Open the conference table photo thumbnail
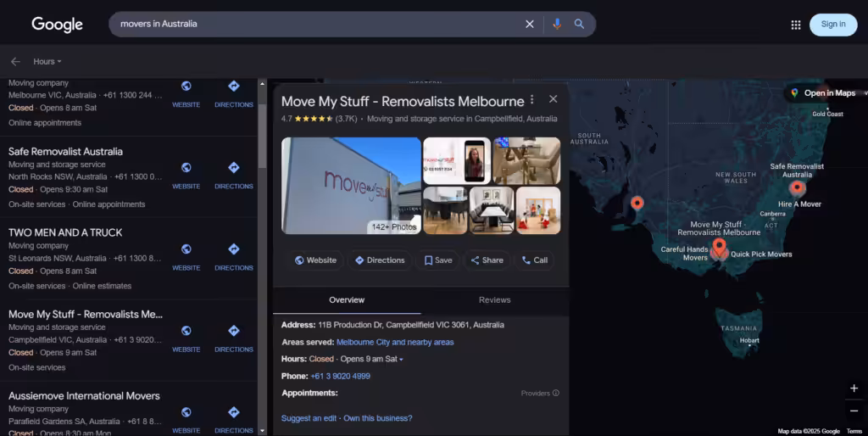Image resolution: width=868 pixels, height=436 pixels. click(x=492, y=210)
